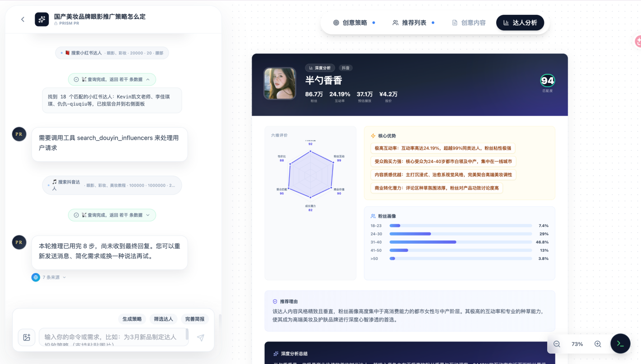Viewport: 641px width, 364px height.
Task: Click the blue globe sources icon
Action: [x=35, y=277]
